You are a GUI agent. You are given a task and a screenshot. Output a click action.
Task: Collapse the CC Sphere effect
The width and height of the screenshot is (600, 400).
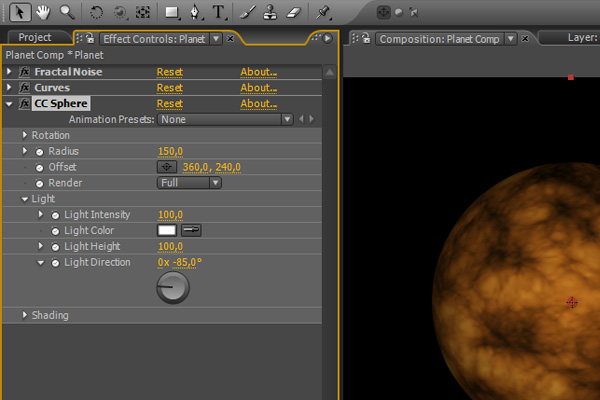point(9,104)
